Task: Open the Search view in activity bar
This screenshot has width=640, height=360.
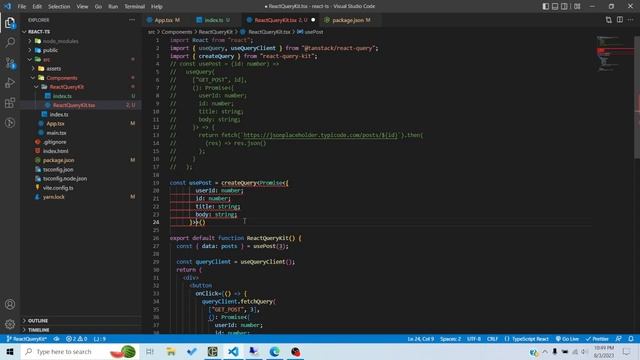Action: click(10, 43)
